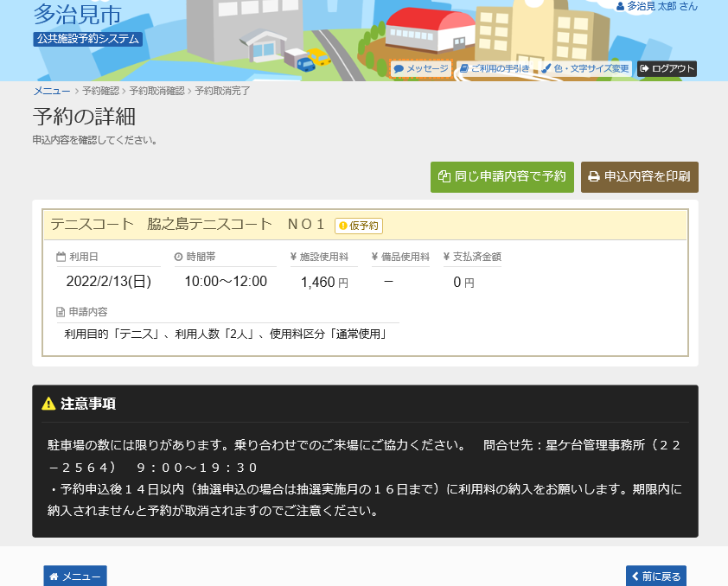The width and height of the screenshot is (728, 586).
Task: Click the warning triangle icon next to 注意事項
Action: 48,404
